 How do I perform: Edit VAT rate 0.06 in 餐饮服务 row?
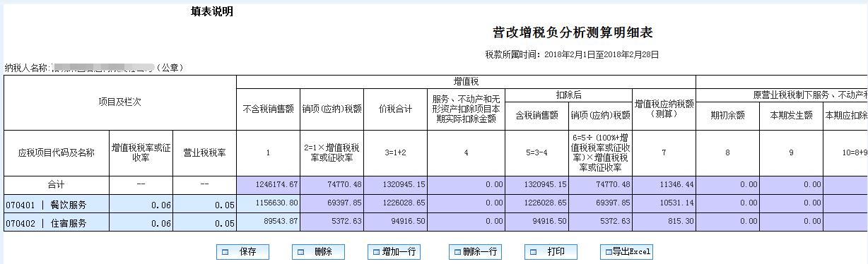click(x=141, y=205)
